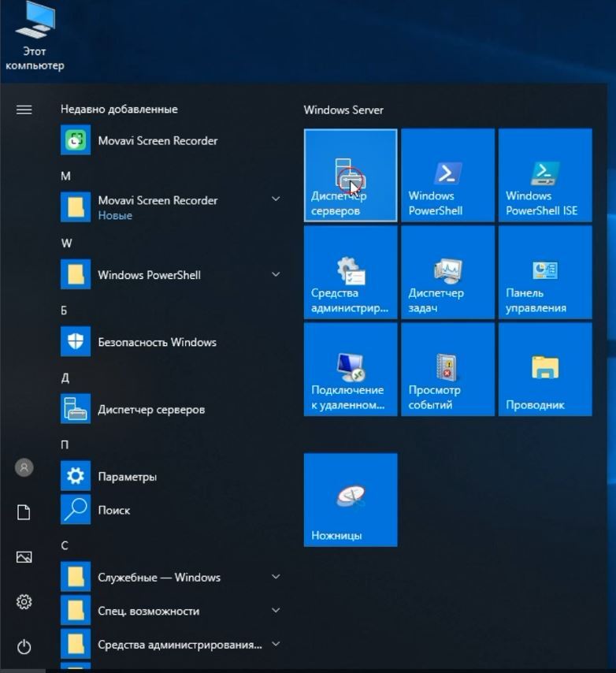This screenshot has height=673, width=616.
Task: Click the Windows Server group title
Action: tap(343, 110)
